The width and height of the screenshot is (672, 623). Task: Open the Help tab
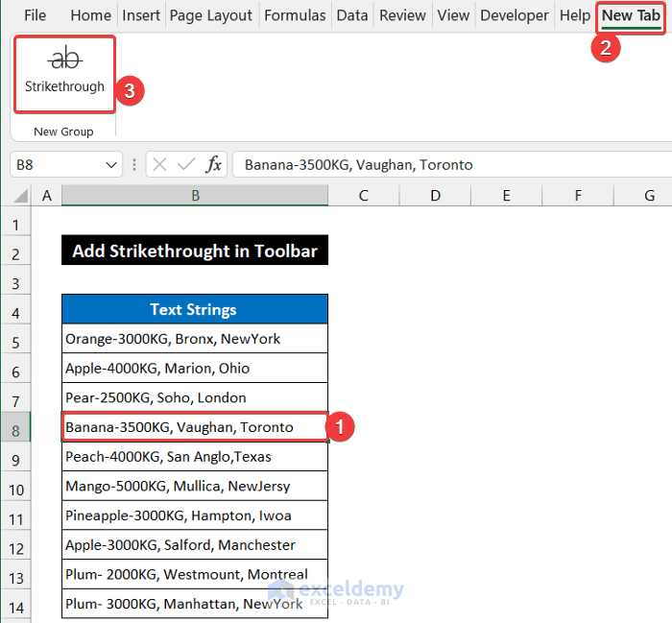click(575, 15)
